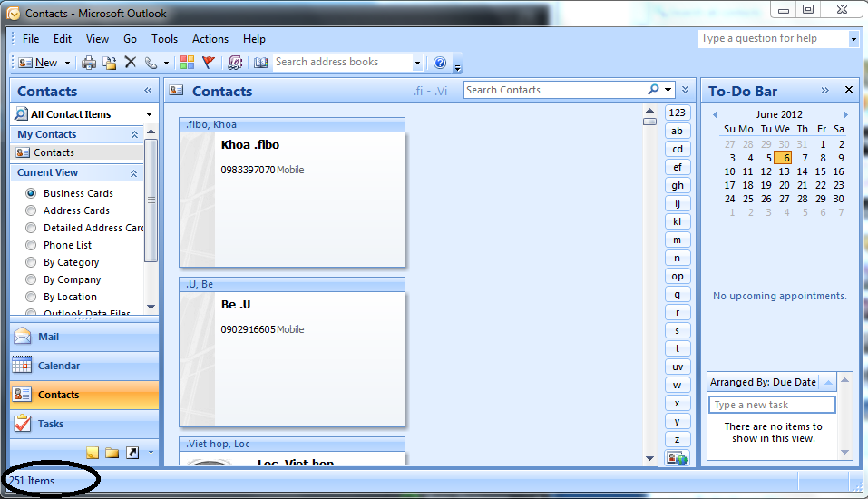
Task: Open Mail from the navigation pane
Action: pos(84,337)
